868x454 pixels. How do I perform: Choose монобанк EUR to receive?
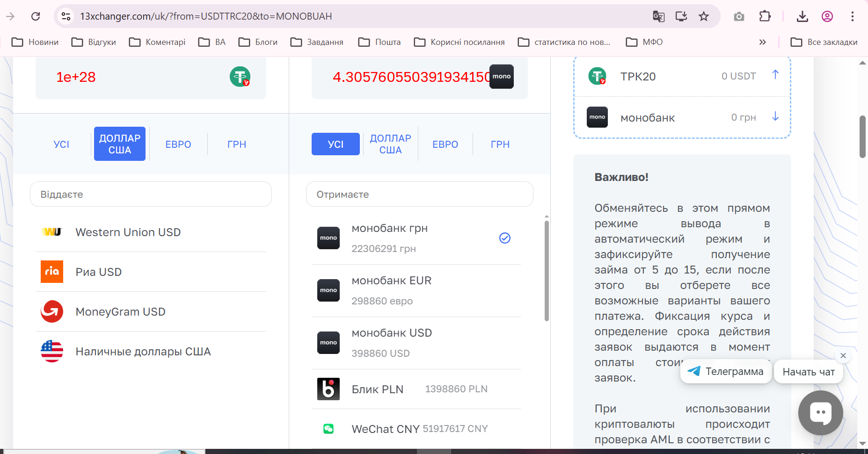(416, 290)
